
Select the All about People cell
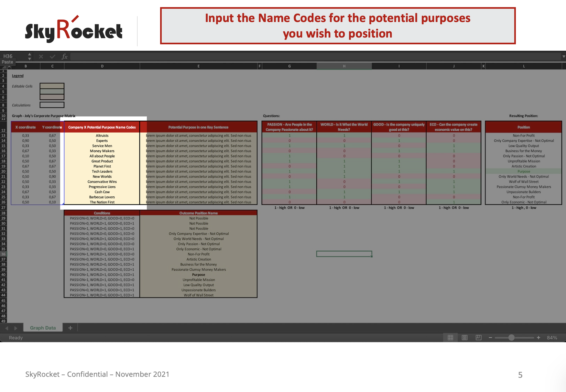tap(102, 156)
